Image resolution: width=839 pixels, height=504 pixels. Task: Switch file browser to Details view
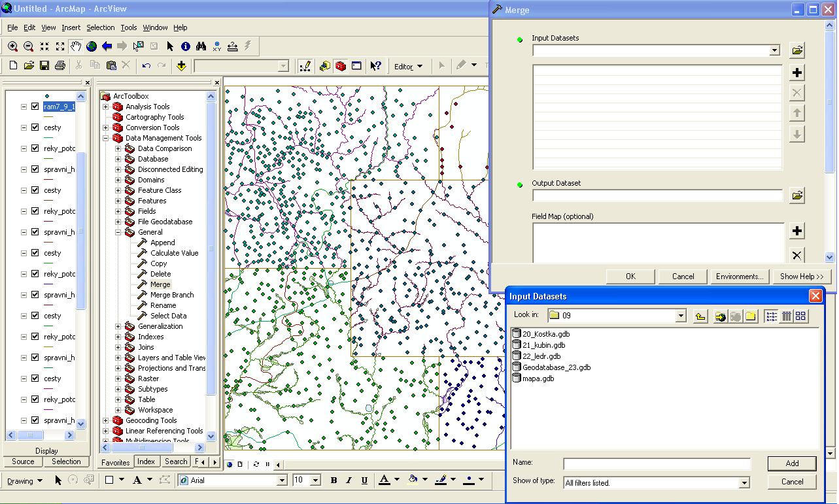tap(787, 316)
